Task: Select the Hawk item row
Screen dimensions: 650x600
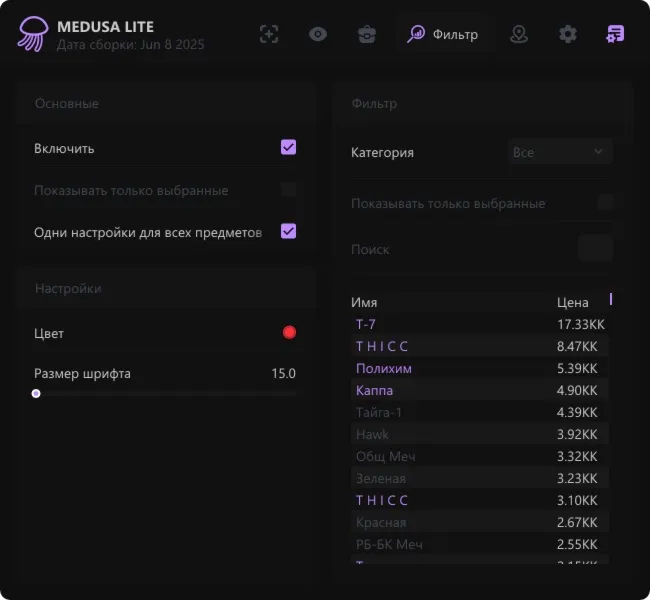Action: click(480, 434)
